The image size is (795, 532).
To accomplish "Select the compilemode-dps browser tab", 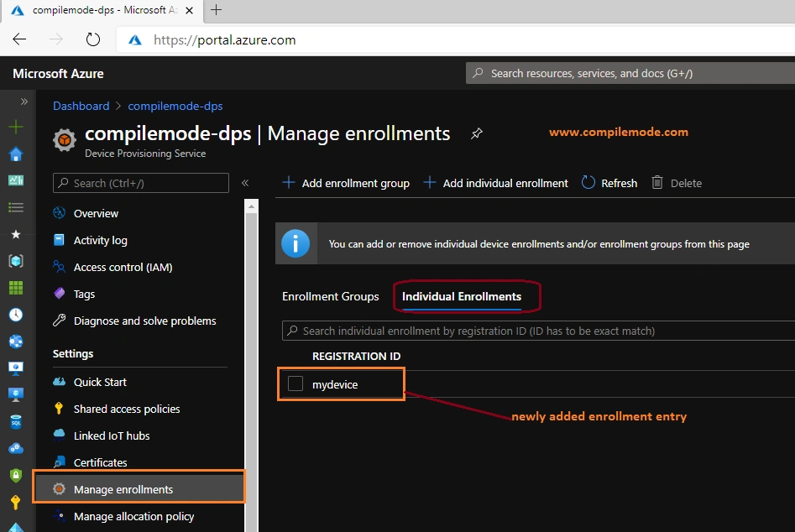I will pos(102,10).
